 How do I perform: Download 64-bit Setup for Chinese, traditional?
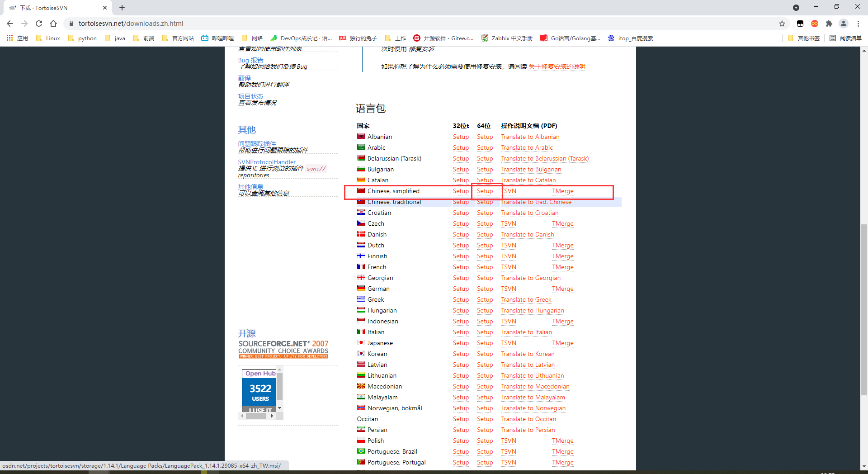coord(485,202)
